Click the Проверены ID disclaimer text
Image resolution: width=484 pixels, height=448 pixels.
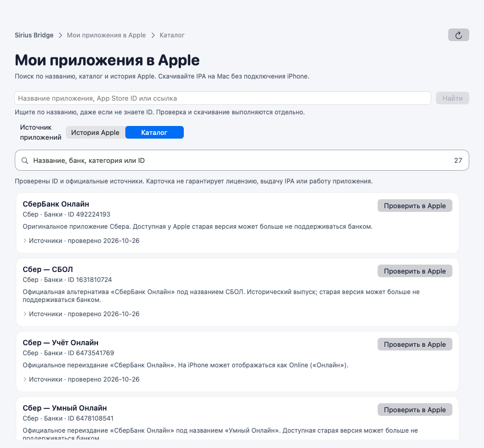click(x=193, y=181)
